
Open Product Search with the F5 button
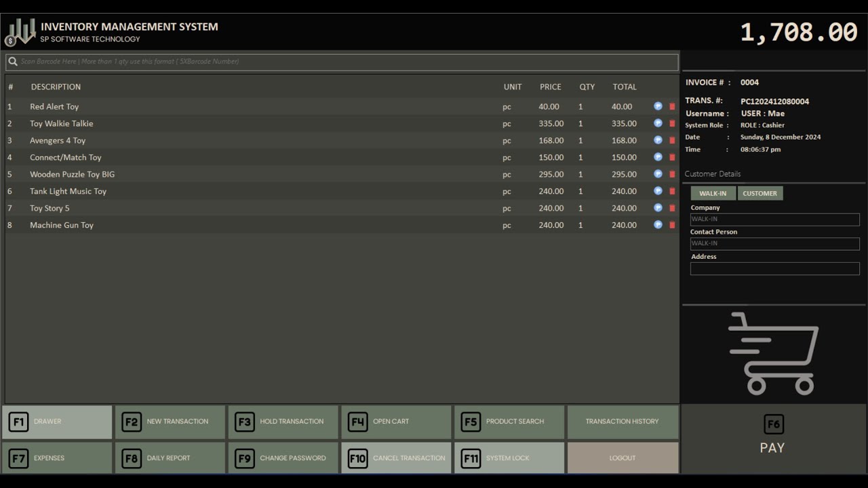(509, 422)
